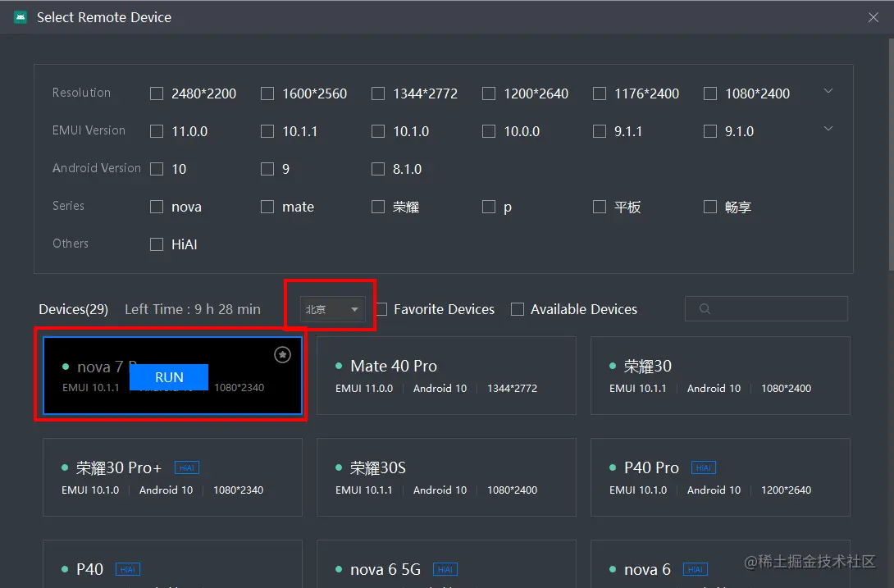Select the nova 6 5G device card

(446, 564)
